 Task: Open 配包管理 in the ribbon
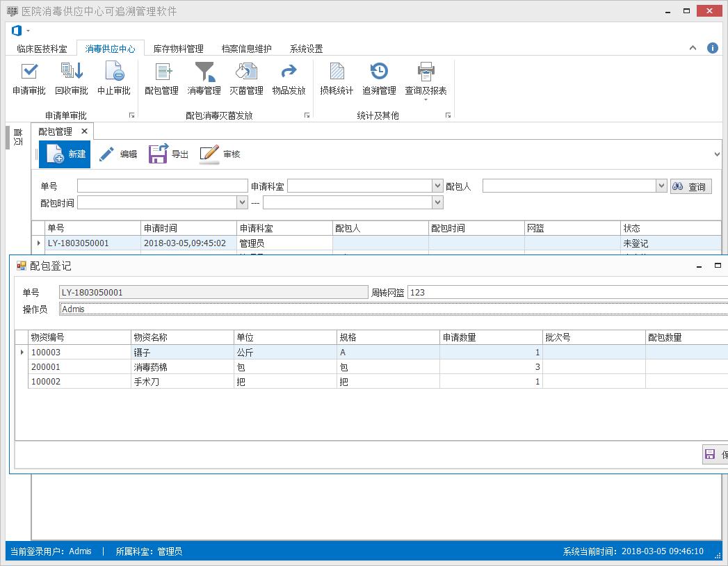[x=161, y=79]
